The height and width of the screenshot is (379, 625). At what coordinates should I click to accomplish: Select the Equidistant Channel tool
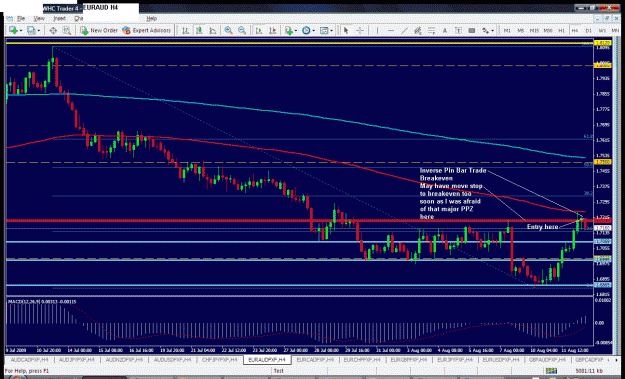pos(418,30)
